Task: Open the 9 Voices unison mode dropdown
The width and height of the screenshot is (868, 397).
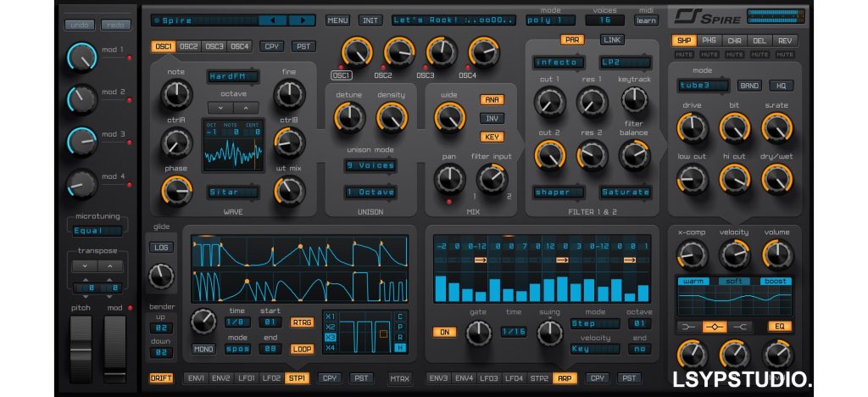Action: 370,165
